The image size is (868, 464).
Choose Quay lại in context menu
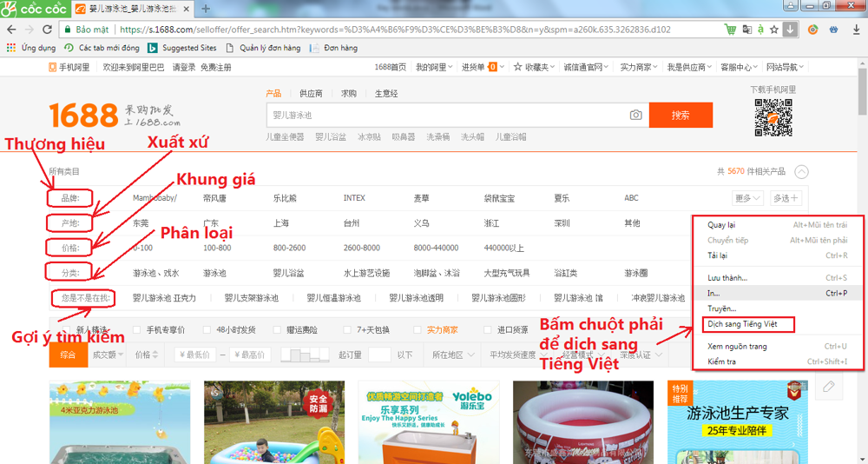[777, 225]
